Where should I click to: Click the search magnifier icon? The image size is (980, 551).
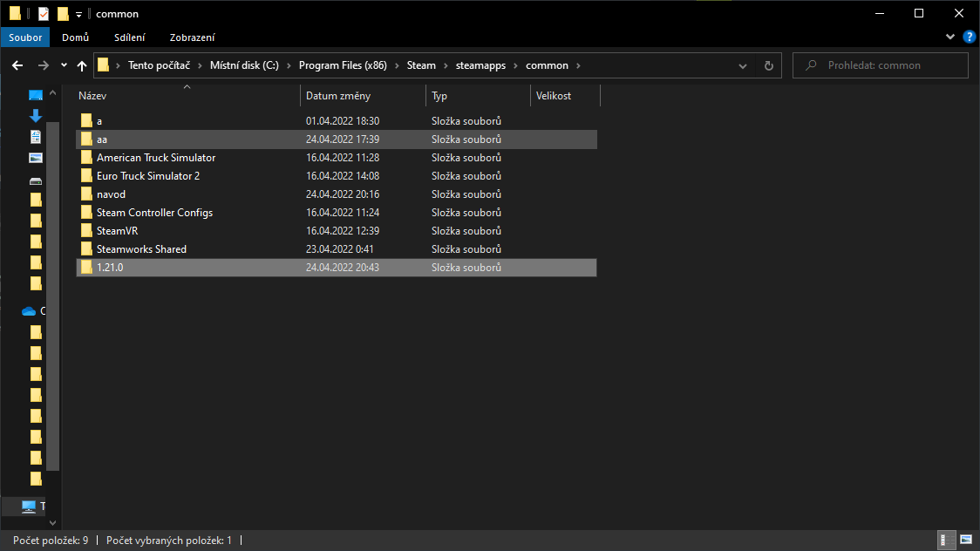pos(811,65)
